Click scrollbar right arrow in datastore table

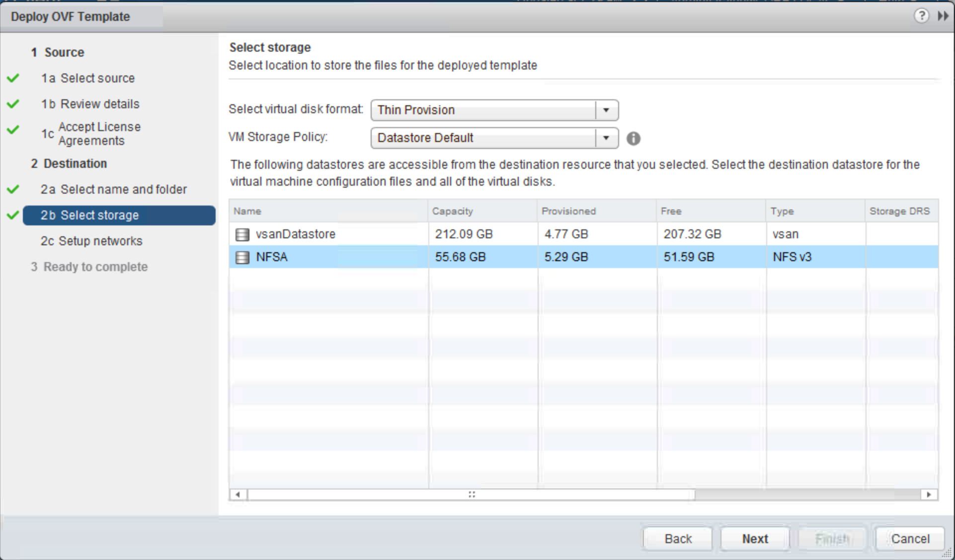click(929, 494)
